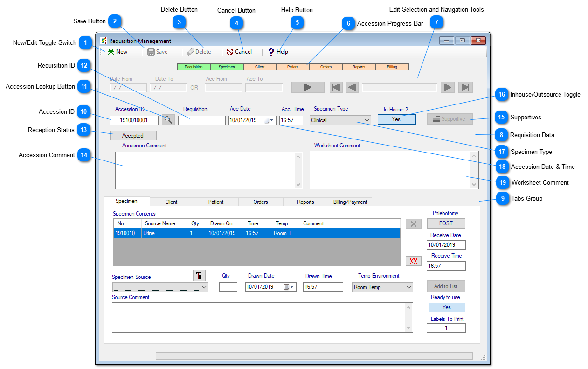The width and height of the screenshot is (588, 369).
Task: Switch to the Patient tab
Action: coord(216,202)
